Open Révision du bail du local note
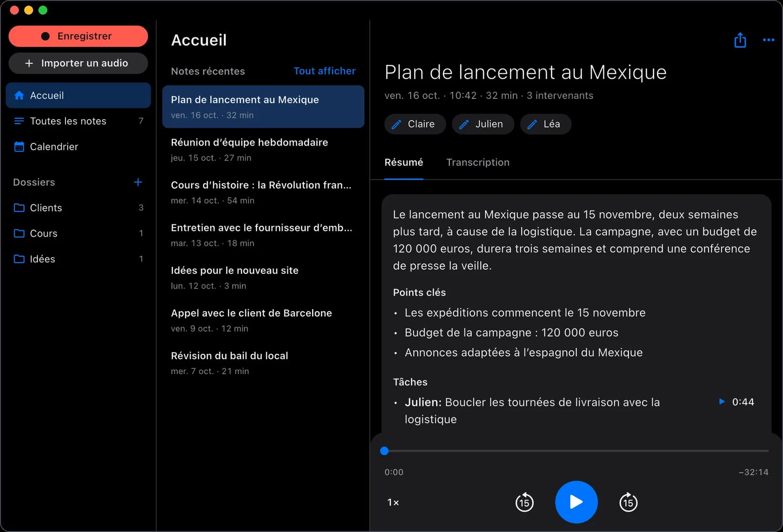The image size is (783, 532). pos(263,363)
